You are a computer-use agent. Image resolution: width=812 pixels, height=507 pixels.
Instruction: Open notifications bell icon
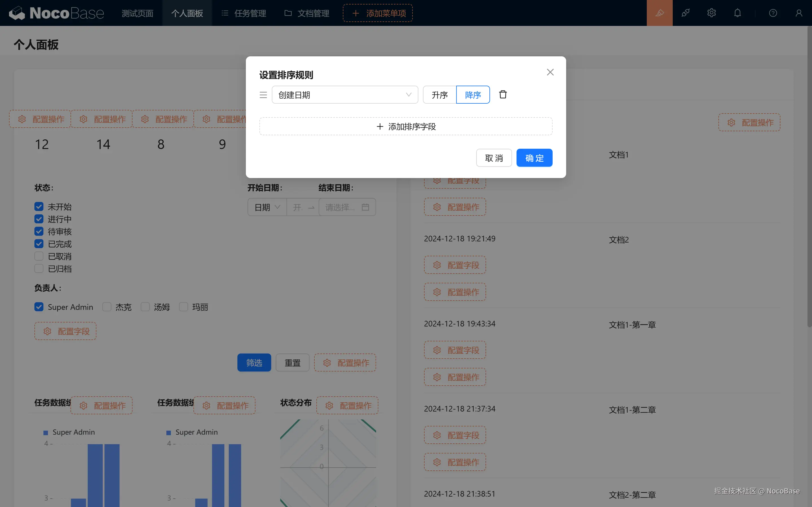pos(737,13)
